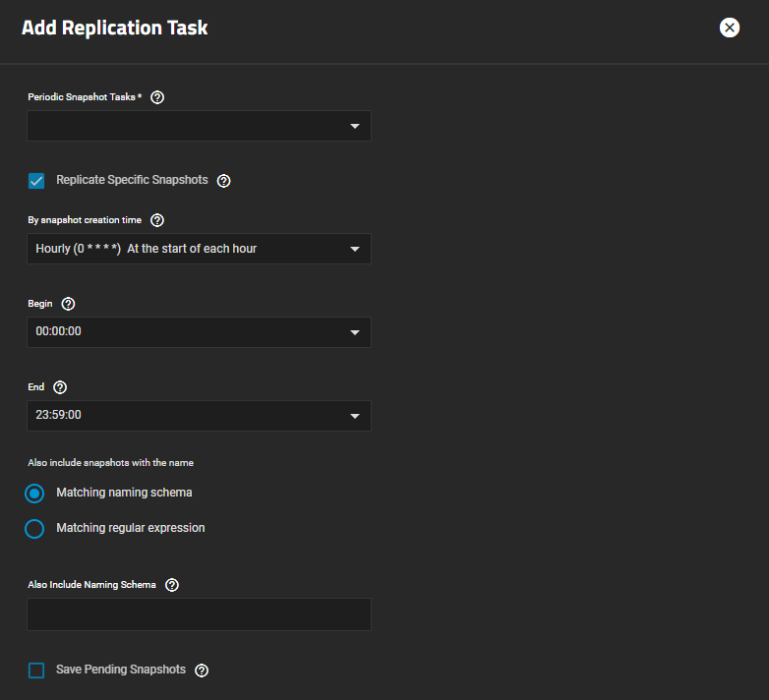Open help tooltip for Replicate Specific Snapshots

[x=223, y=181]
